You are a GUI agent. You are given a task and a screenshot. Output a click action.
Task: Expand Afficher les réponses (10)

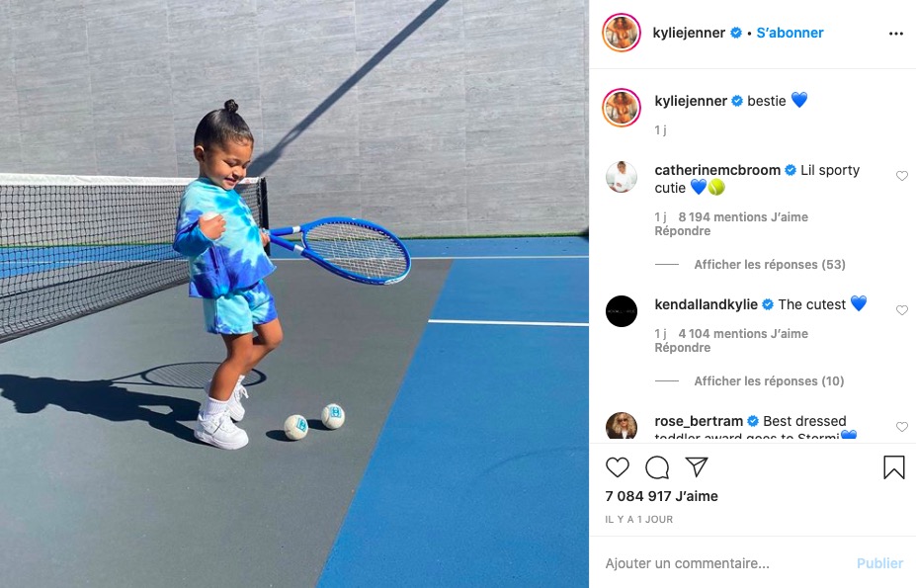pos(769,381)
